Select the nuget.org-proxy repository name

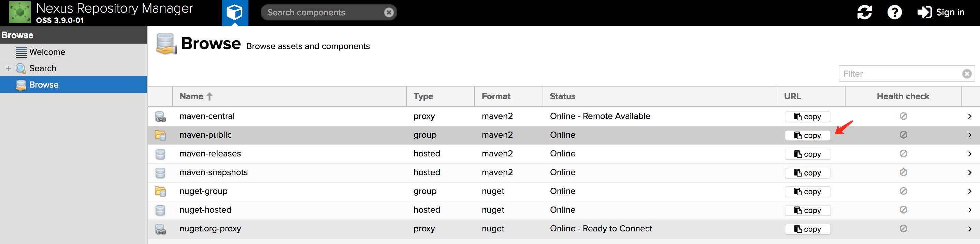click(x=211, y=229)
